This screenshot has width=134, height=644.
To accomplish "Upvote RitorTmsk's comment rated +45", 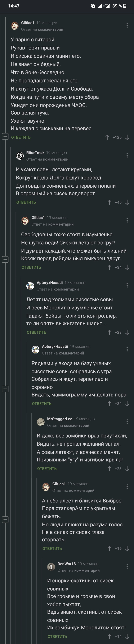I will coord(109,202).
